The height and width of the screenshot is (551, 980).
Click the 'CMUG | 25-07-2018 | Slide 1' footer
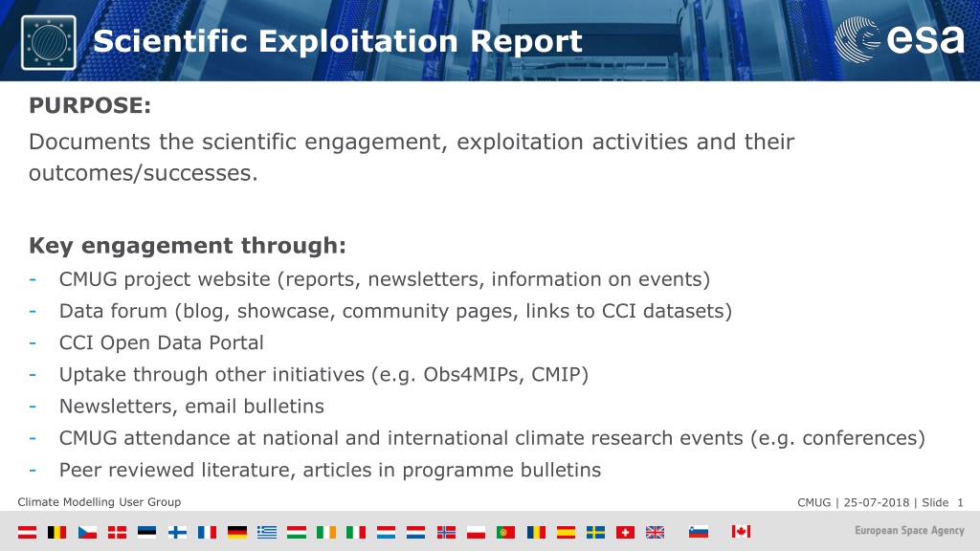click(x=880, y=503)
